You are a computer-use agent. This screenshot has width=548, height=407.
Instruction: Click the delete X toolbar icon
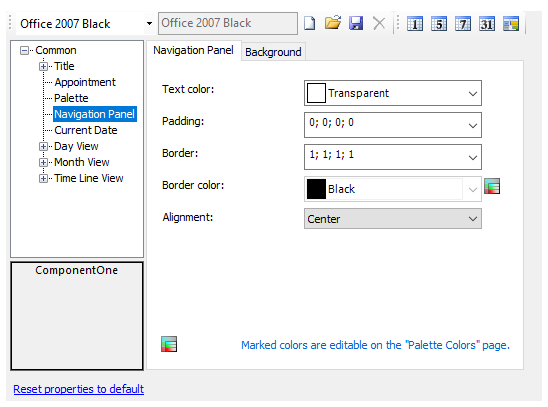(379, 24)
